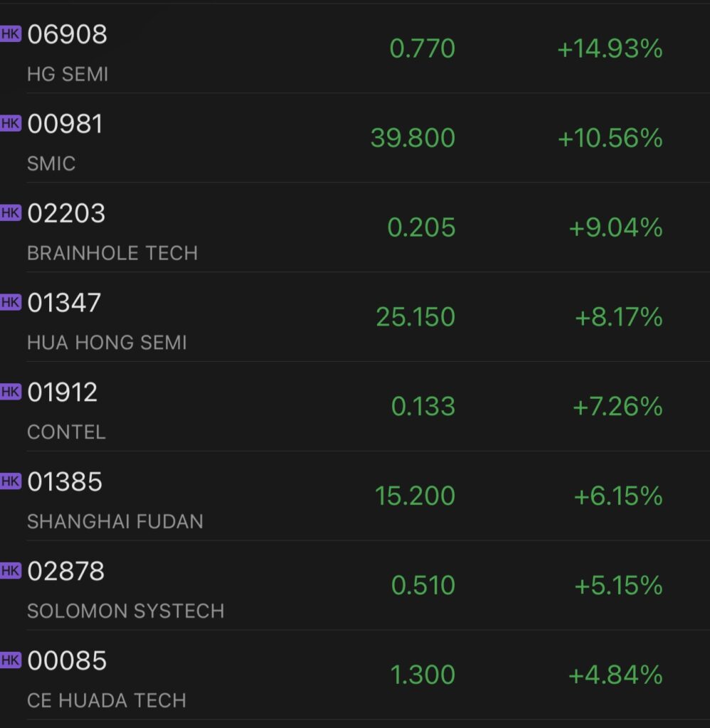Open SHANGHAI FUDAN stock entry
The width and height of the screenshot is (710, 728).
[355, 496]
